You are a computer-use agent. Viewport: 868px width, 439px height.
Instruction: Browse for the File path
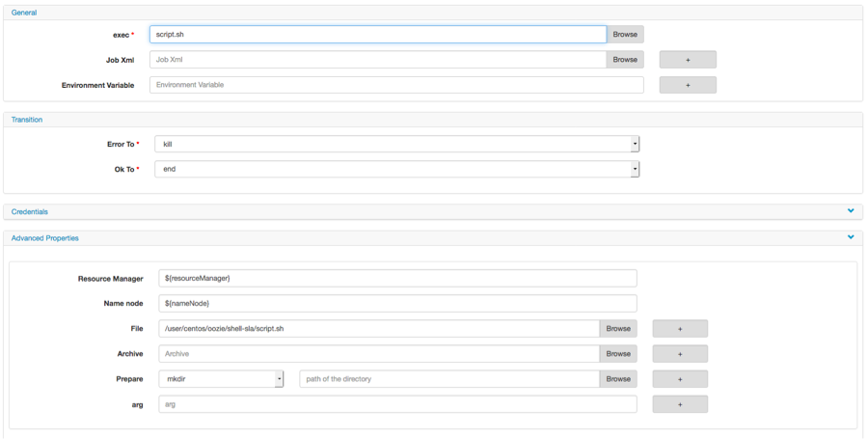[618, 329]
